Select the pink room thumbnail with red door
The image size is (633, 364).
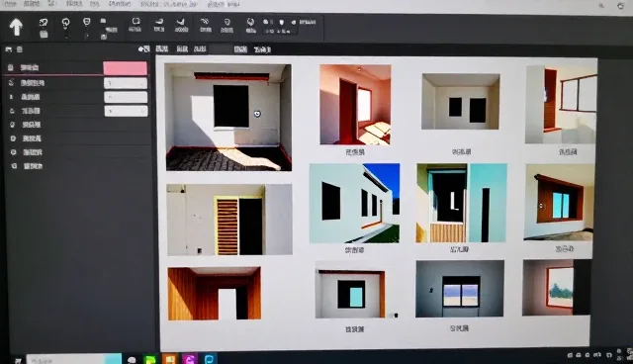click(355, 105)
